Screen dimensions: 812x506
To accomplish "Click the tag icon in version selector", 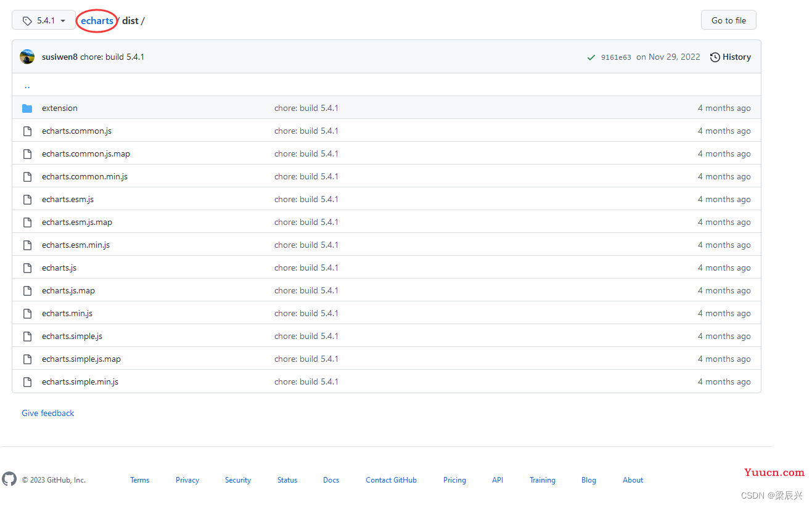I will (27, 21).
